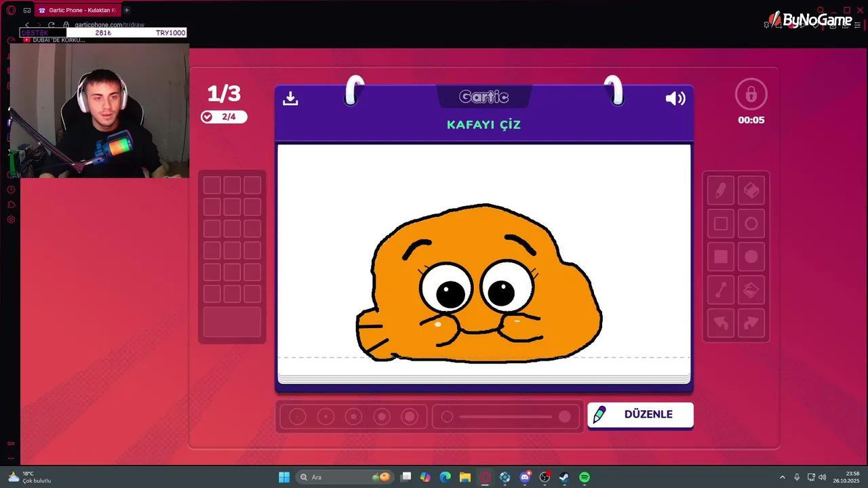Click the taskbar Ara search box
868x488 pixels.
pos(346,477)
